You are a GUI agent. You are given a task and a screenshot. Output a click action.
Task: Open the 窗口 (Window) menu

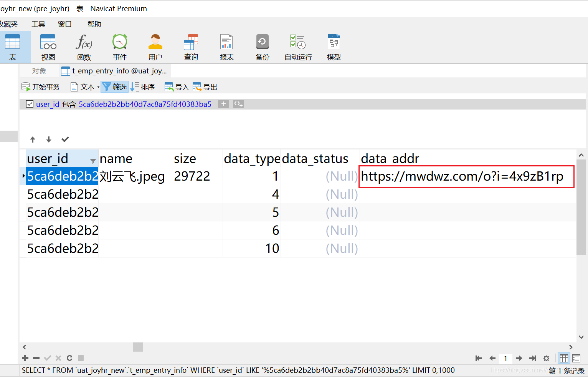click(65, 24)
